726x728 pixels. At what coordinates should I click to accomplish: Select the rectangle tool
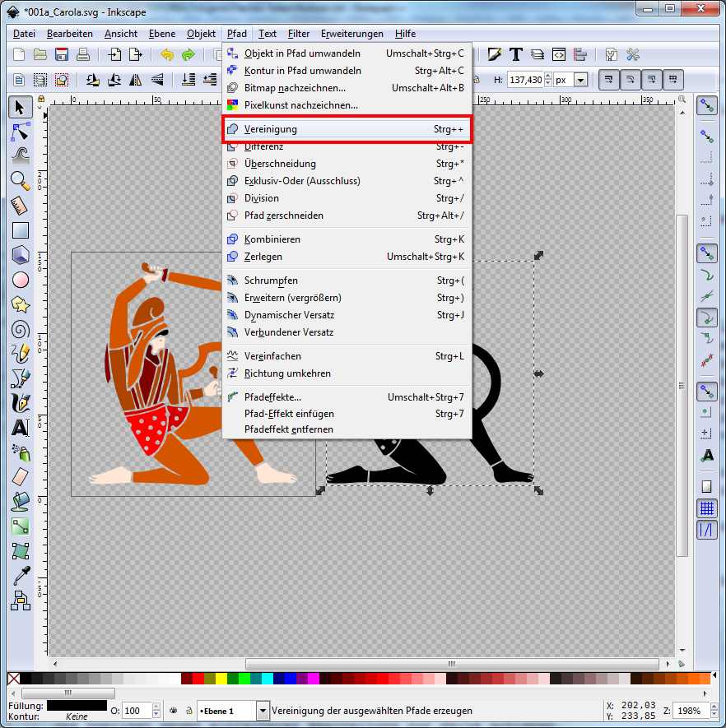20,230
